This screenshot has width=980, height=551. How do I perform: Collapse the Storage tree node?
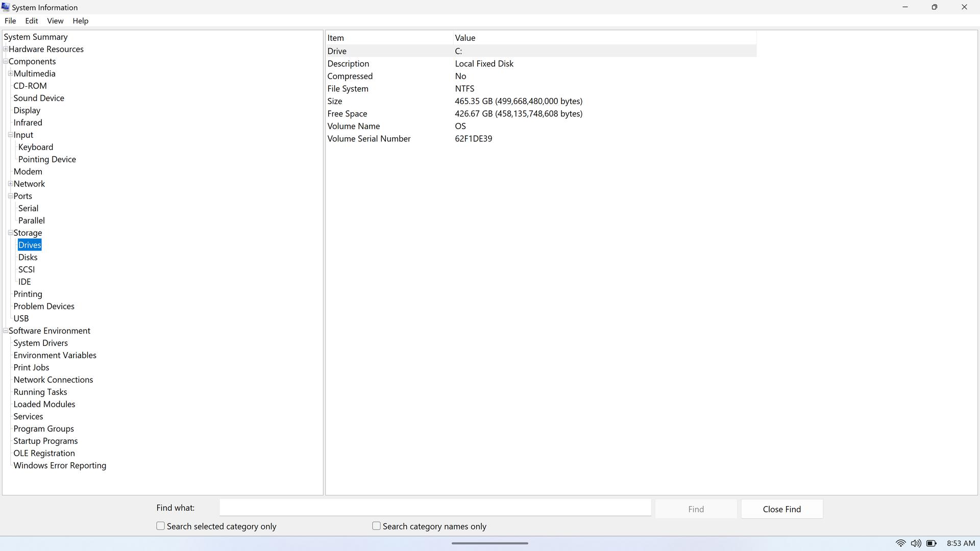tap(10, 233)
